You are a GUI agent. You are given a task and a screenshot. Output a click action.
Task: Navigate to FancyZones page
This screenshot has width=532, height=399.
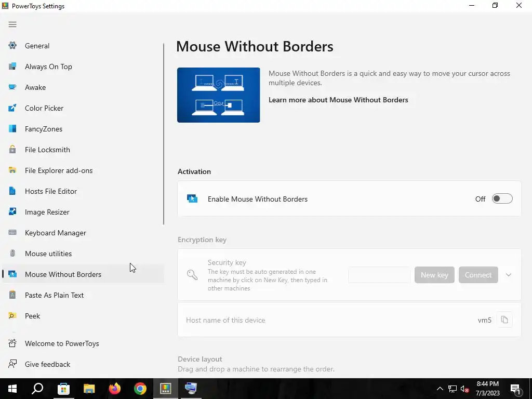click(x=83, y=129)
